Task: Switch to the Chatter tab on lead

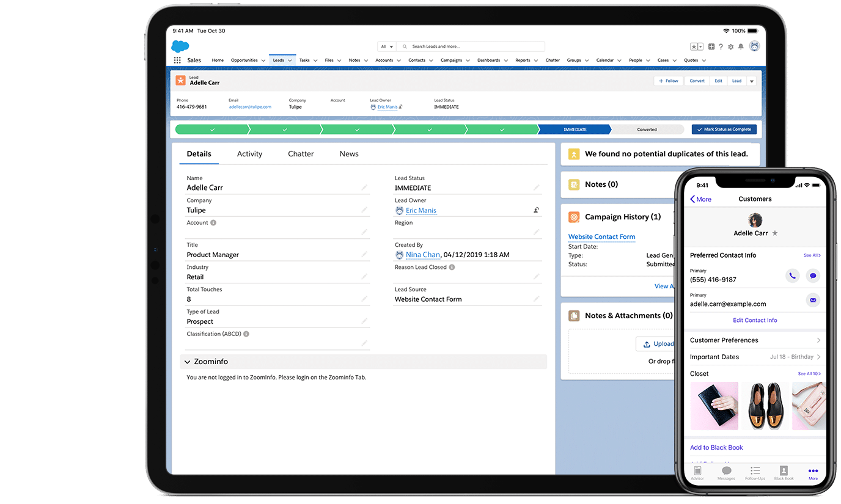Action: pos(301,154)
